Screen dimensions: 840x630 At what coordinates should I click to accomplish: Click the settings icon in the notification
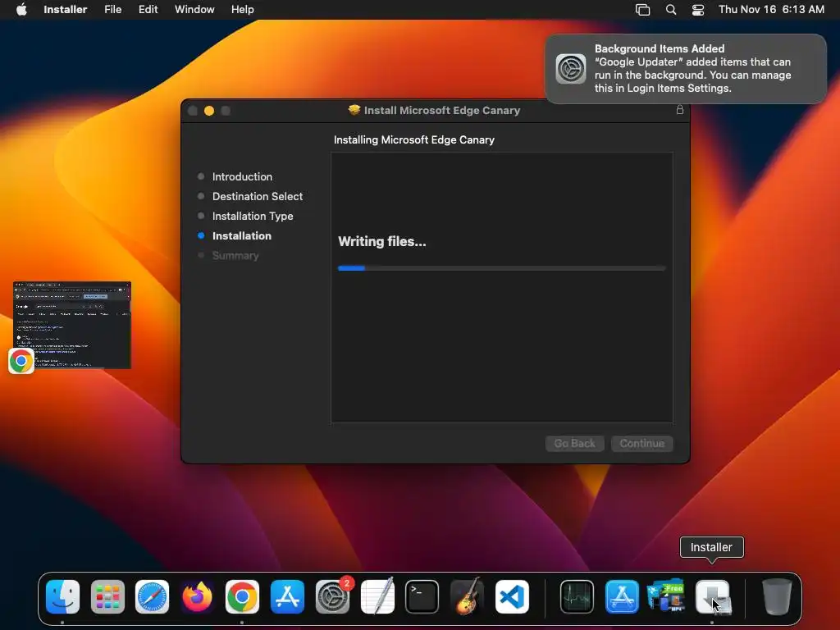click(x=571, y=69)
